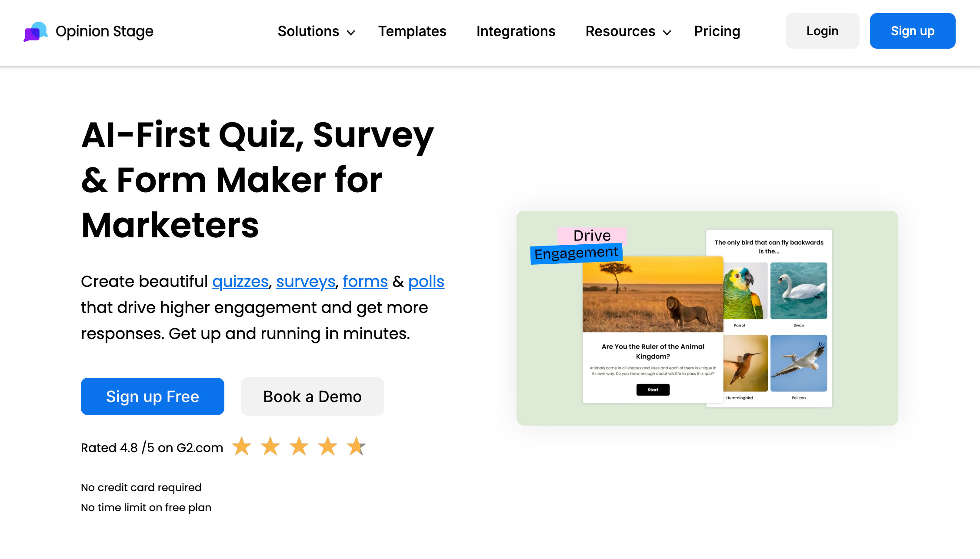
Task: Click the half-filled fifth rating star
Action: point(356,446)
